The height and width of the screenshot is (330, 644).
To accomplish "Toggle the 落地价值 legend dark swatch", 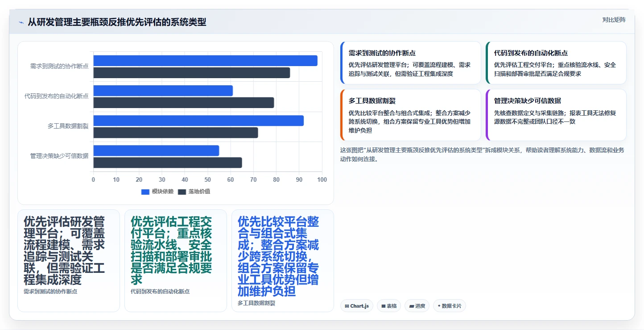I will click(x=182, y=192).
